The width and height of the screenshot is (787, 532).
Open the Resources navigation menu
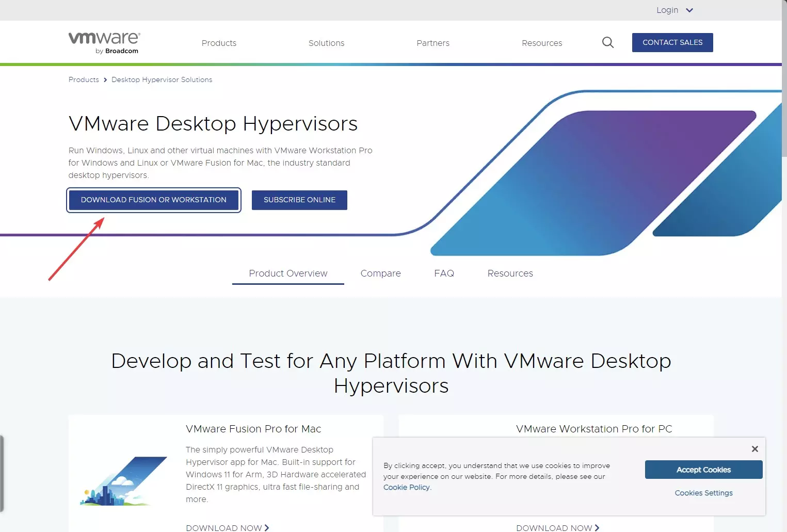[542, 43]
